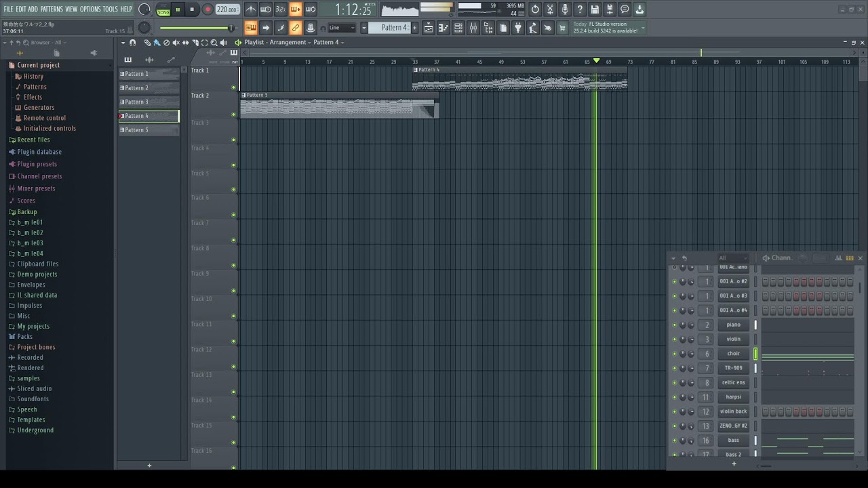Mute the violin channel
The height and width of the screenshot is (488, 868).
pyautogui.click(x=674, y=340)
